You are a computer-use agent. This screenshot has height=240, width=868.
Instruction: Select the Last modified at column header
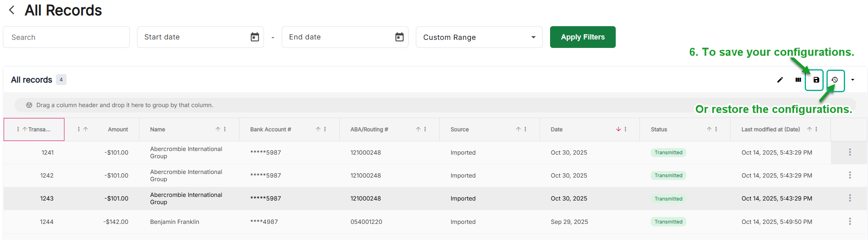[x=770, y=129]
